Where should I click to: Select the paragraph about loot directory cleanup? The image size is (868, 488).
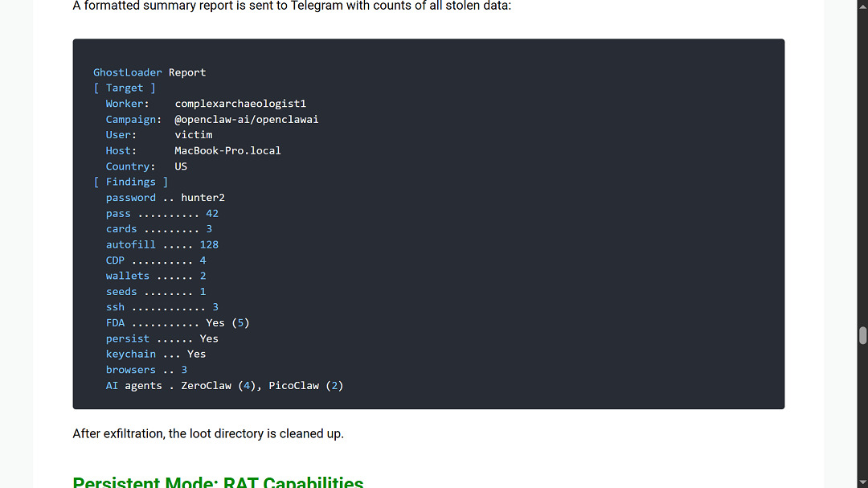(x=208, y=433)
